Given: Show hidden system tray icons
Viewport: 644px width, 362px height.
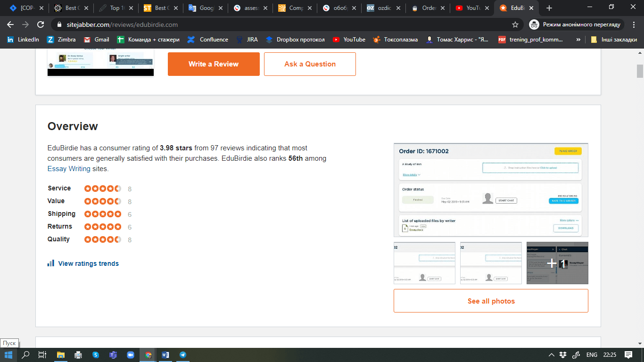Looking at the screenshot, I should pos(551,355).
